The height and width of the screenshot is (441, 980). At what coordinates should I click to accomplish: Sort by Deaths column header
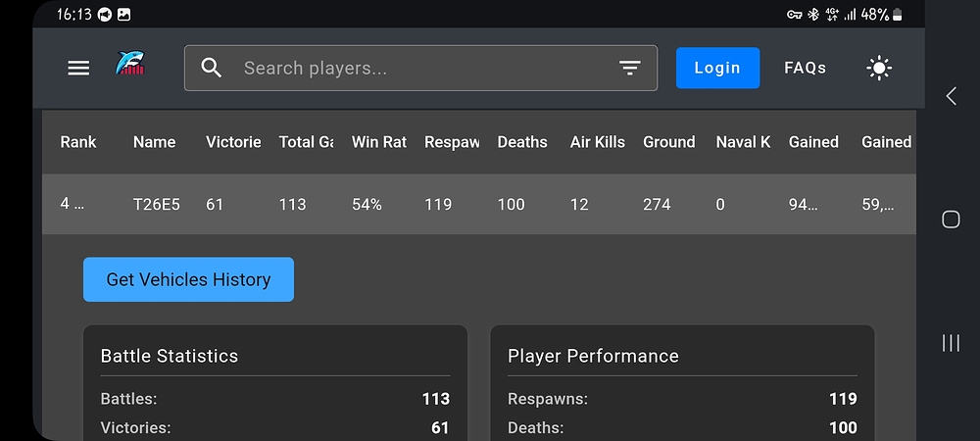click(x=522, y=142)
